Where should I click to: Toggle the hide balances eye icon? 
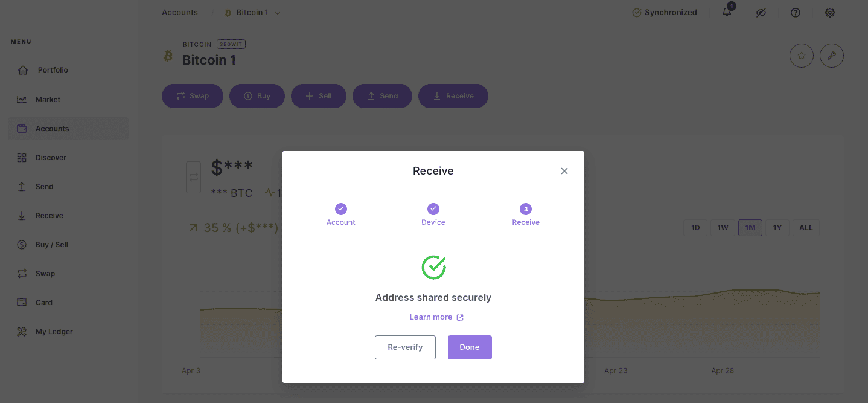tap(761, 13)
